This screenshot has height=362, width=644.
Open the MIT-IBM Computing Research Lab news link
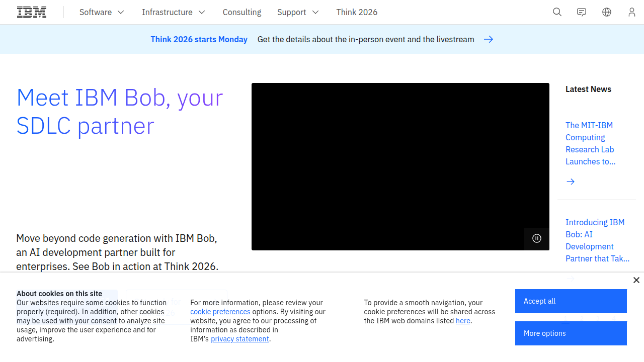tap(591, 143)
